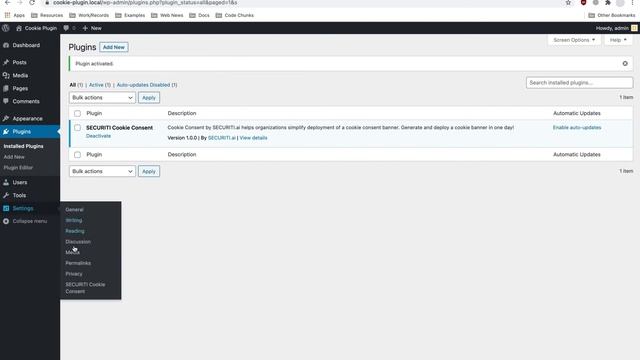Check the select-all box in table footer

point(78,155)
